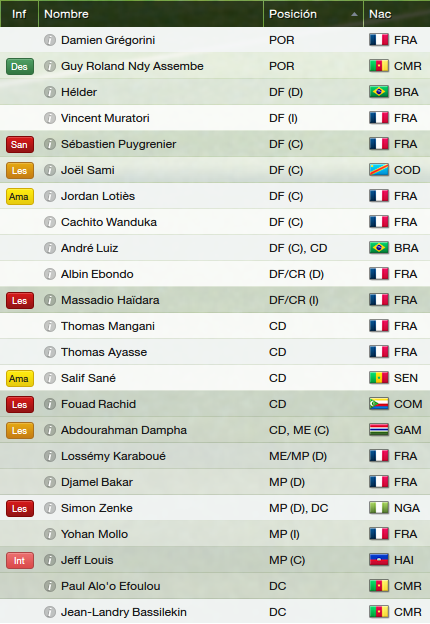Click the green Des status badge
The height and width of the screenshot is (624, 430).
(x=19, y=66)
